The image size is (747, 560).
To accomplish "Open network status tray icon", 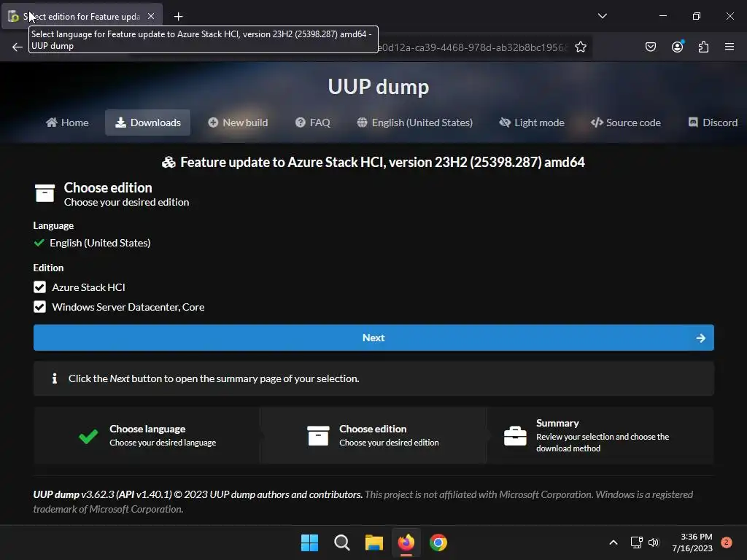I will click(x=636, y=542).
